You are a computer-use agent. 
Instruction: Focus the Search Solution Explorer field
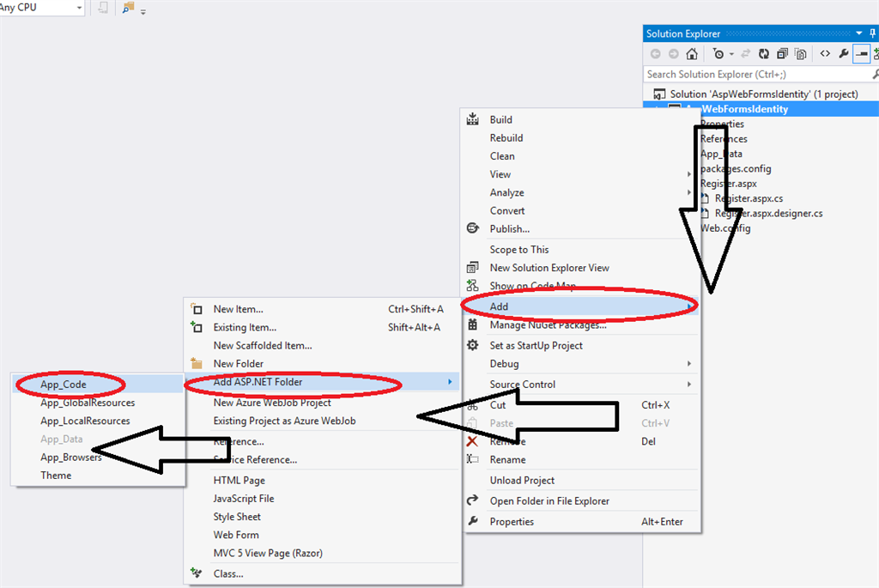(757, 74)
